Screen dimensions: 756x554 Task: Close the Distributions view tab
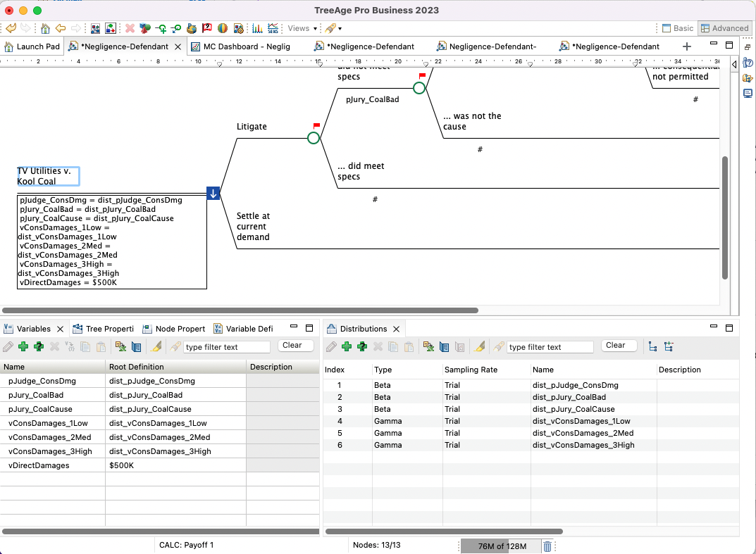397,329
